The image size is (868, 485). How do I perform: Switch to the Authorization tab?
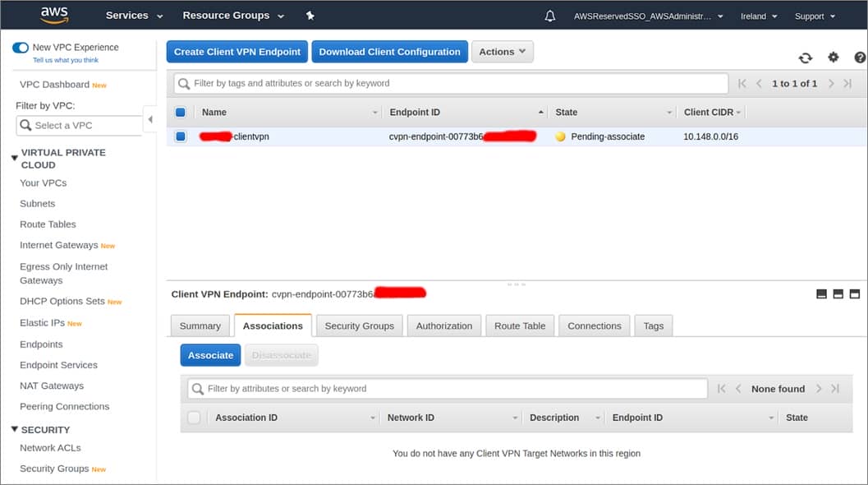[x=444, y=326]
